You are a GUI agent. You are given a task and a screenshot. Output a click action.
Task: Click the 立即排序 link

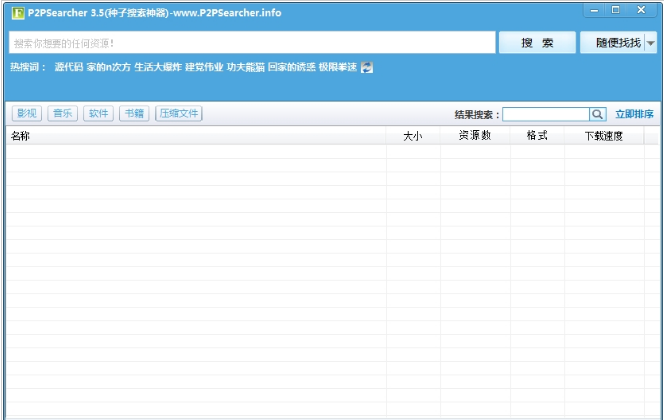(634, 114)
